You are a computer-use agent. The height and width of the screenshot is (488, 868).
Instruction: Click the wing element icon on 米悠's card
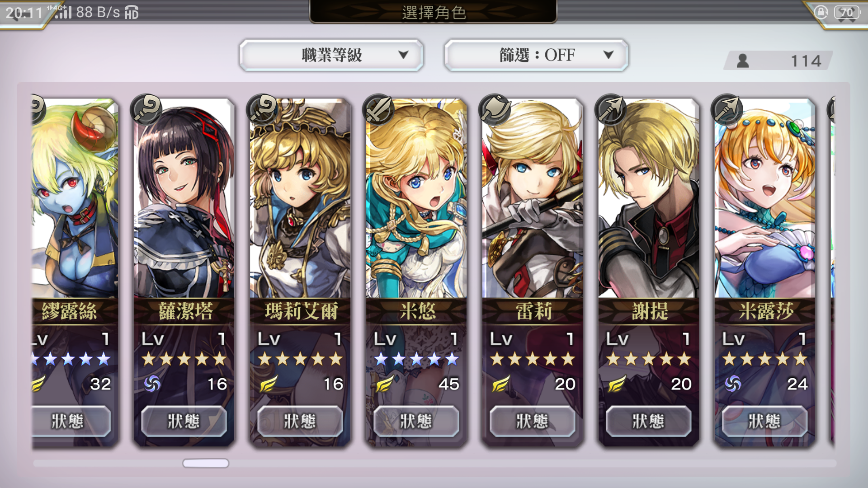[385, 384]
